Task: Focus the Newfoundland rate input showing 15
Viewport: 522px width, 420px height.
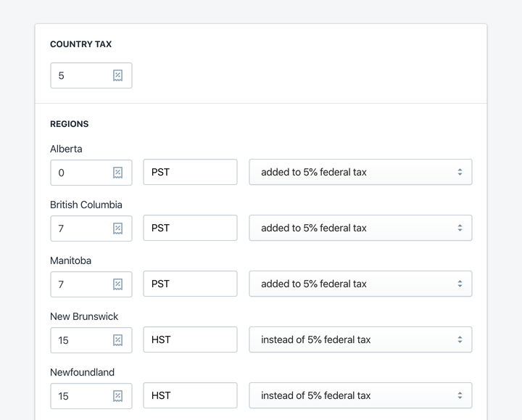Action: coord(91,396)
